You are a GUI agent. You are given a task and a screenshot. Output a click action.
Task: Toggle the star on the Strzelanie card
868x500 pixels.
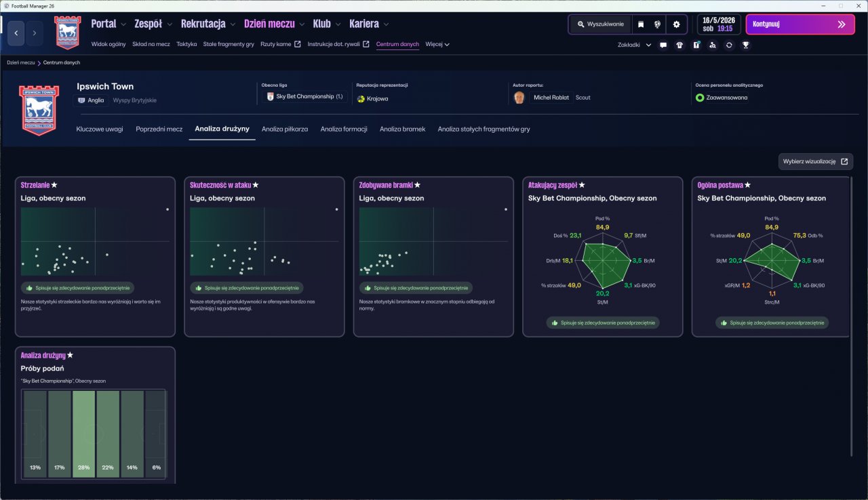point(54,185)
